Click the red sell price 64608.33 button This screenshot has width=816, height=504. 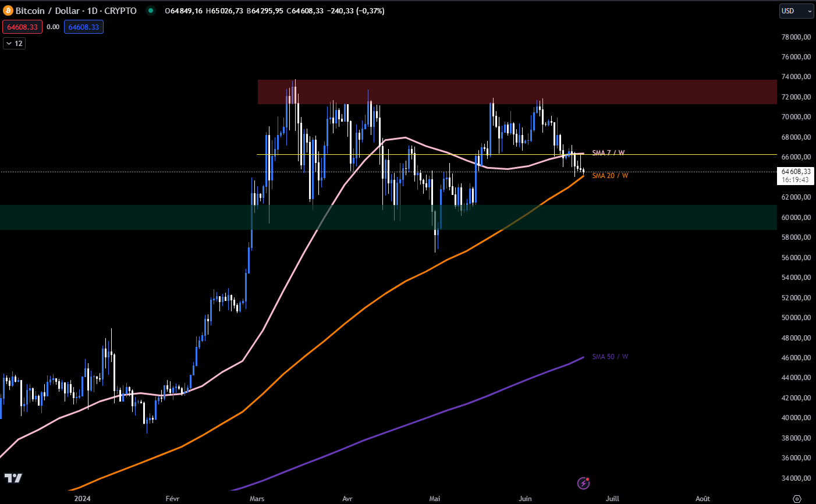(x=22, y=27)
